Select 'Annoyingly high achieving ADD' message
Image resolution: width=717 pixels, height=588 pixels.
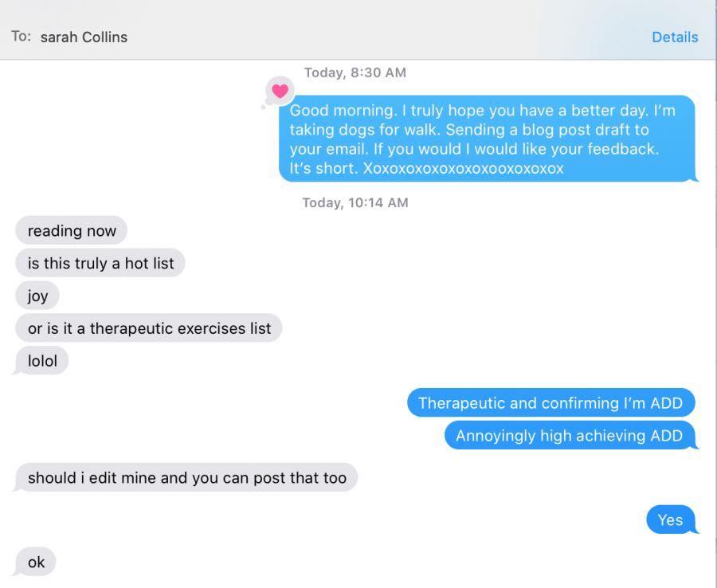click(x=569, y=436)
